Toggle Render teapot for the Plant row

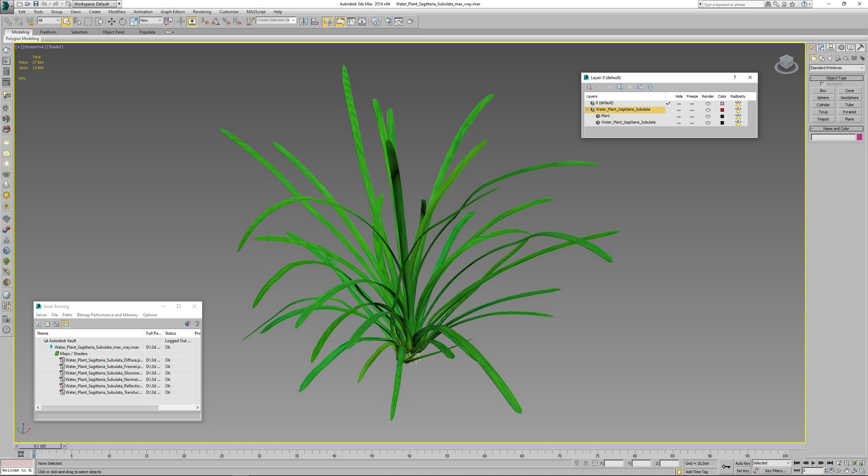[x=708, y=116]
